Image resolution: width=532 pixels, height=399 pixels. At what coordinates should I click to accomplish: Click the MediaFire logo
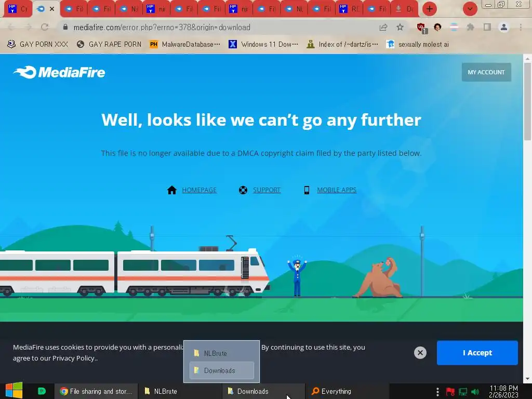coord(59,72)
